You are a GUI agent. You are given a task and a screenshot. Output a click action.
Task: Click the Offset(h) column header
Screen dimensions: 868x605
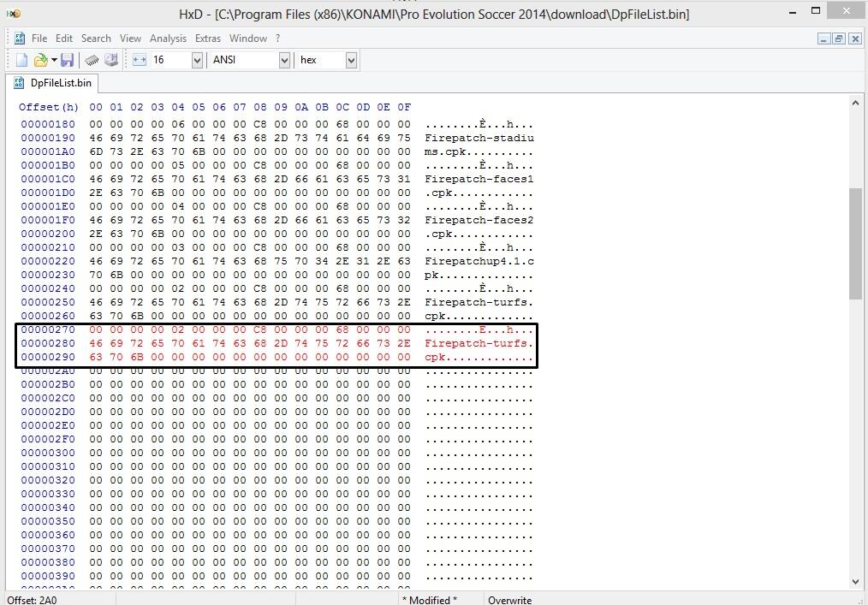pyautogui.click(x=49, y=107)
